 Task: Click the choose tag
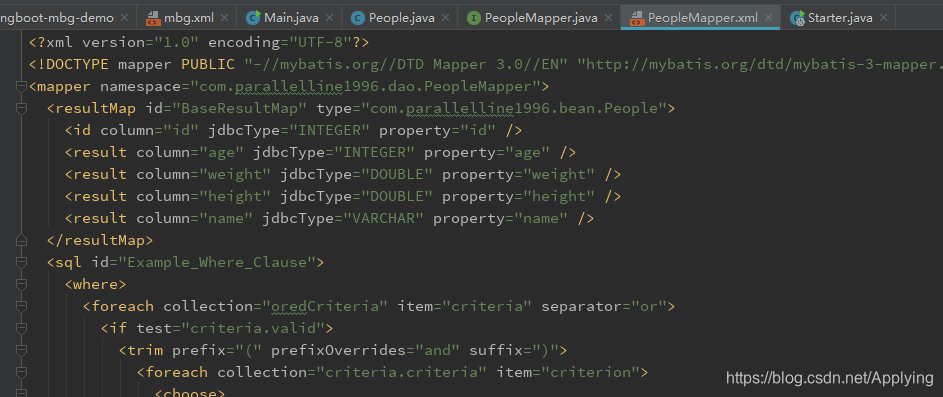click(190, 392)
